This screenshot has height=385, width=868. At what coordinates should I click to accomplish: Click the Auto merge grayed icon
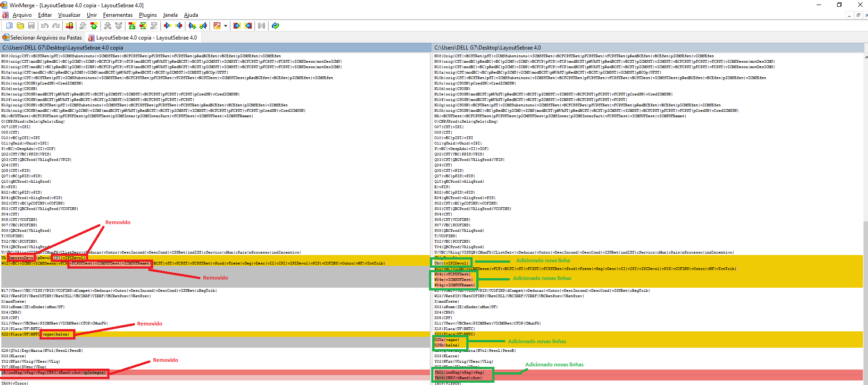pyautogui.click(x=261, y=26)
